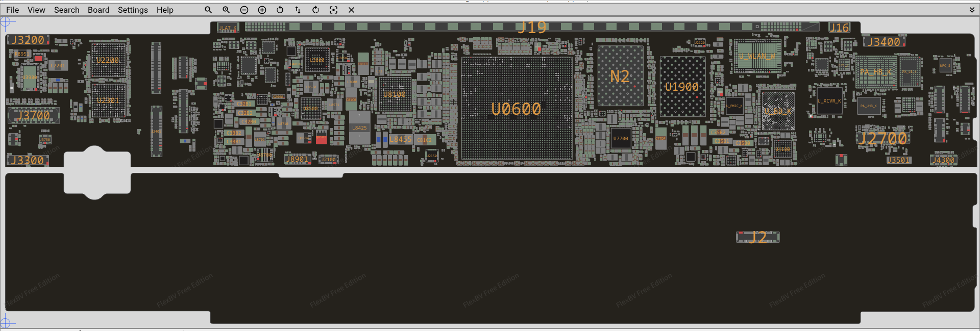Select the N2 component

(x=620, y=77)
